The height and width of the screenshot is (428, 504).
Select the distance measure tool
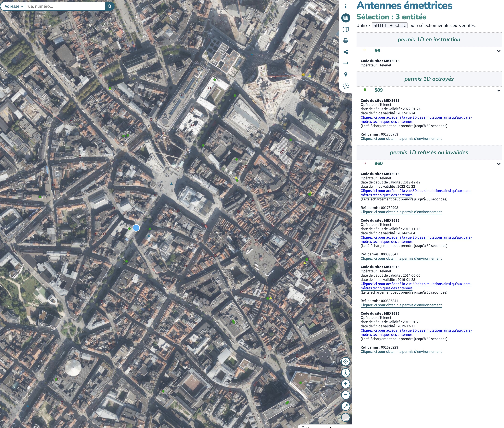[346, 63]
